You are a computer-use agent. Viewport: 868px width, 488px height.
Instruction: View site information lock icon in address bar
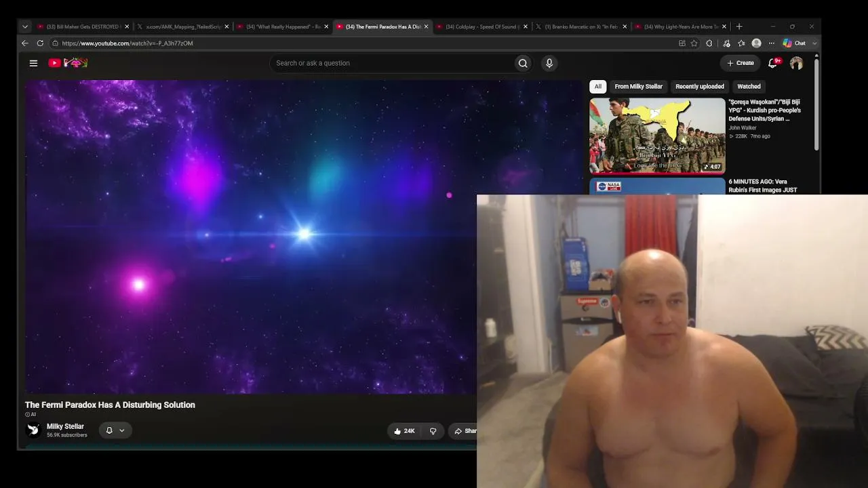click(x=56, y=43)
